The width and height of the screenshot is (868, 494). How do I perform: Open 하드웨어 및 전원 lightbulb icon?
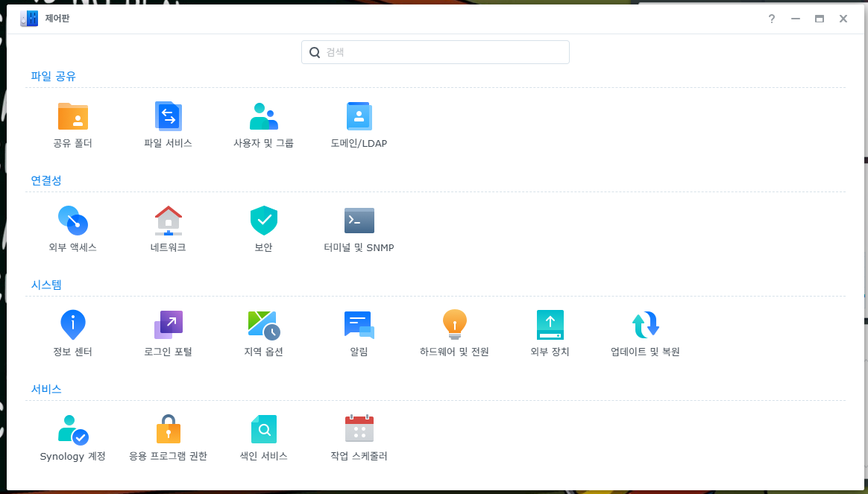point(454,326)
